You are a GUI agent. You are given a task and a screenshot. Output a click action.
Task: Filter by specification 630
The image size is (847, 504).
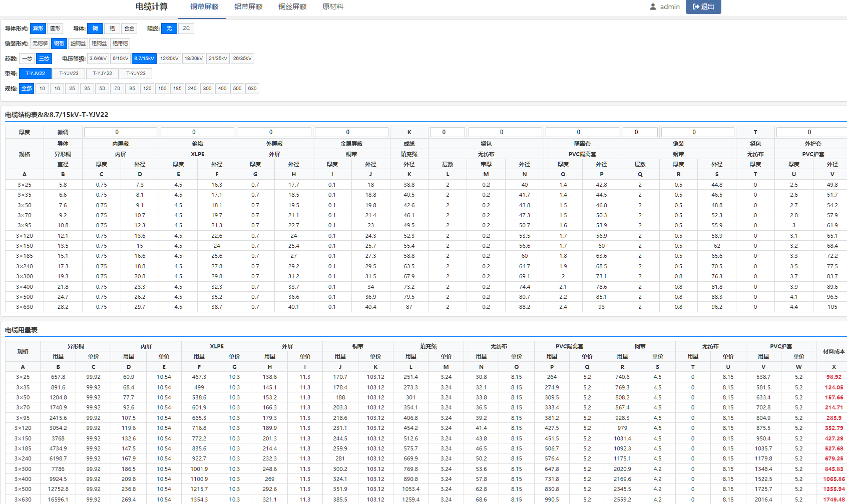(252, 89)
